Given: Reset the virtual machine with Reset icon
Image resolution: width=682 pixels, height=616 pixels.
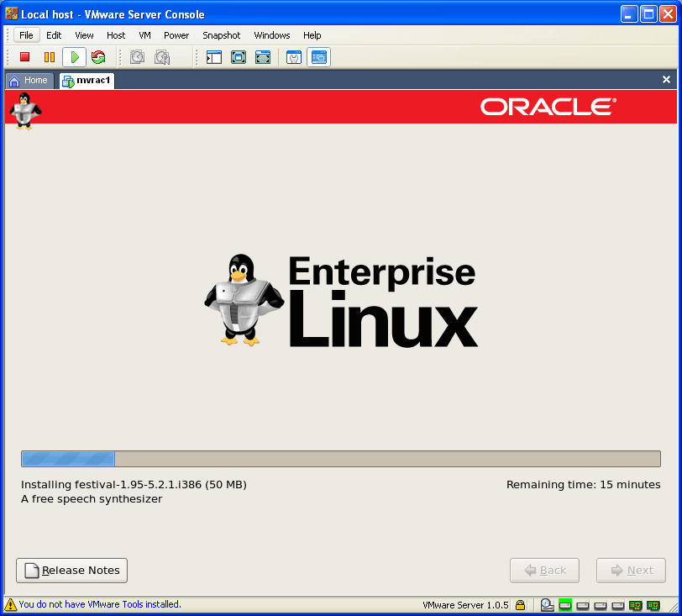Looking at the screenshot, I should pyautogui.click(x=98, y=57).
